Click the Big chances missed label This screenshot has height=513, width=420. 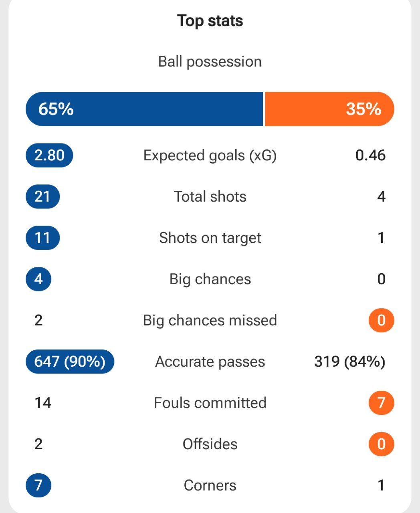210,321
